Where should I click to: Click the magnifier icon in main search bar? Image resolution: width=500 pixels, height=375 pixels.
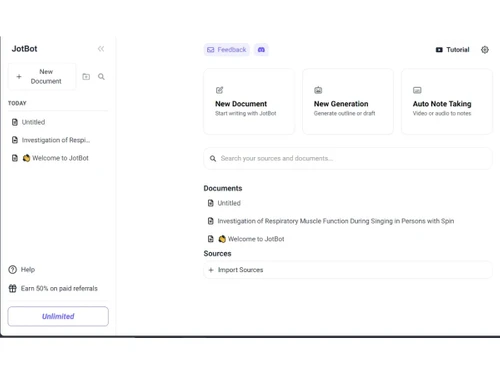click(213, 158)
